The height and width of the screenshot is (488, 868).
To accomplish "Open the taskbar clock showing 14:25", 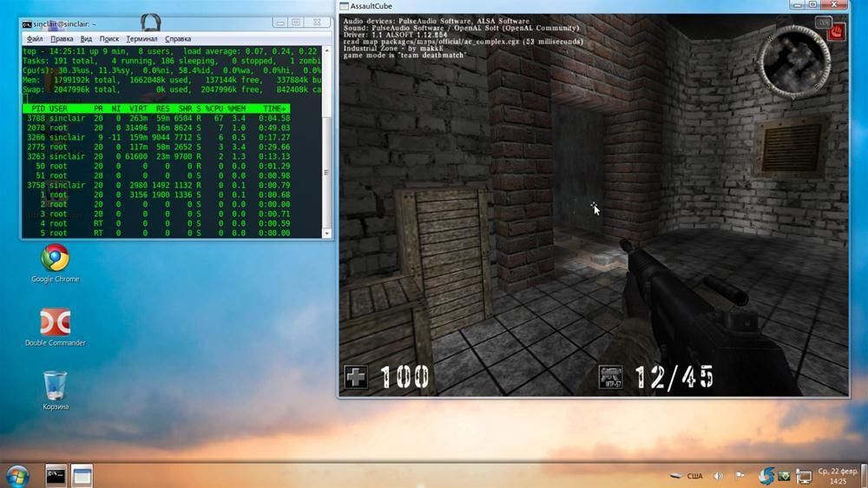I will click(x=838, y=476).
